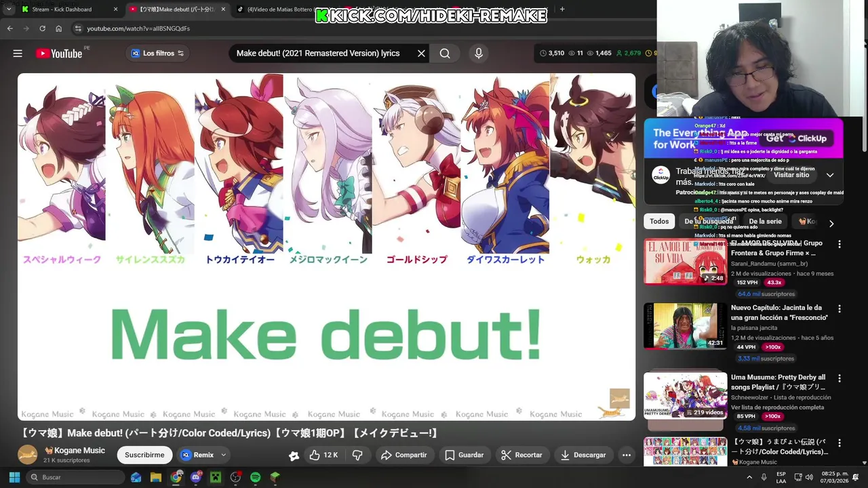The image size is (868, 488).
Task: Open the Kogane Music channel name link
Action: 79,451
